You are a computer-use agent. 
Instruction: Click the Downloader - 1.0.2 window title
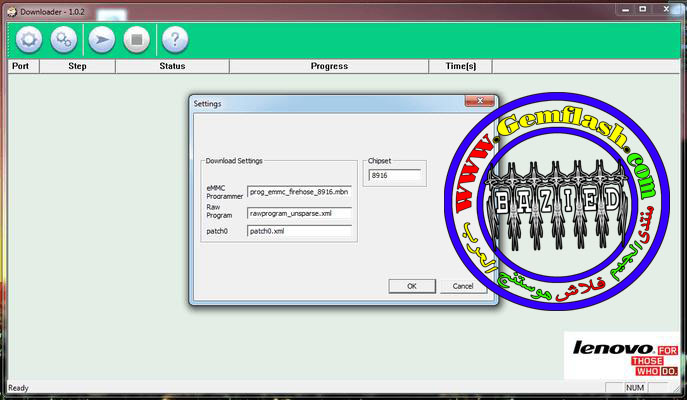point(52,12)
